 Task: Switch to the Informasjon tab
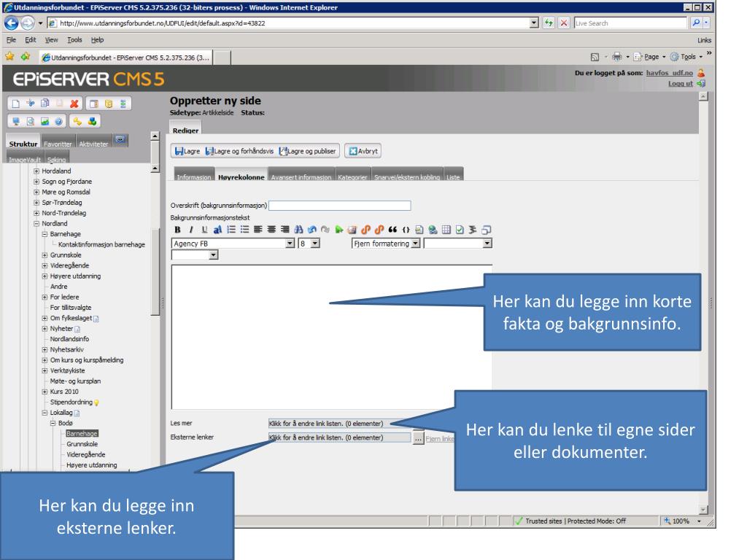coord(194,175)
